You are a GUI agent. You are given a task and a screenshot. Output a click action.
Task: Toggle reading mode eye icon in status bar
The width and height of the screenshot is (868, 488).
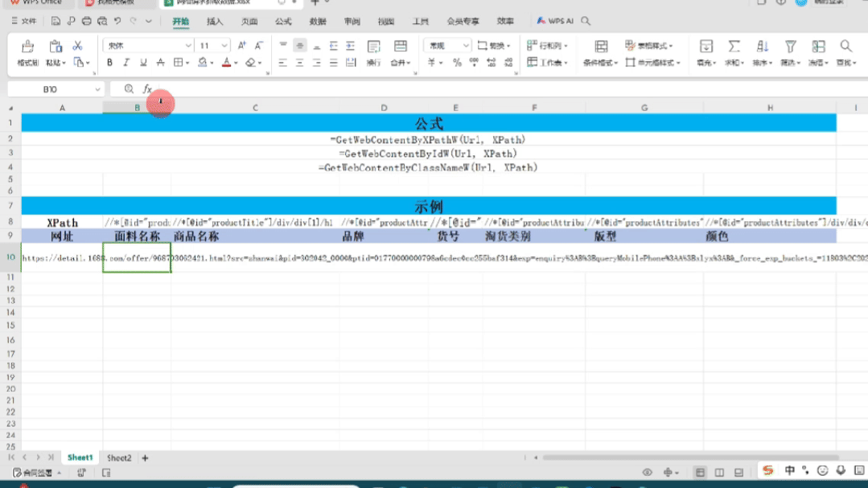[647, 473]
